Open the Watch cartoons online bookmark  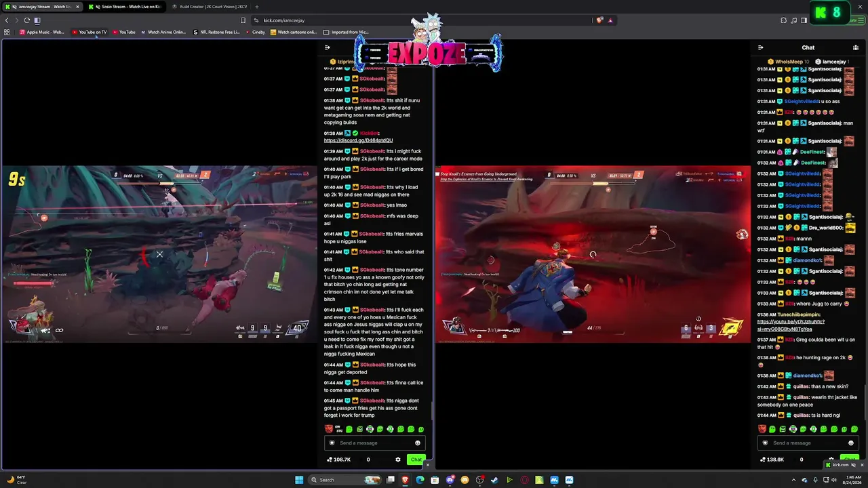point(294,32)
